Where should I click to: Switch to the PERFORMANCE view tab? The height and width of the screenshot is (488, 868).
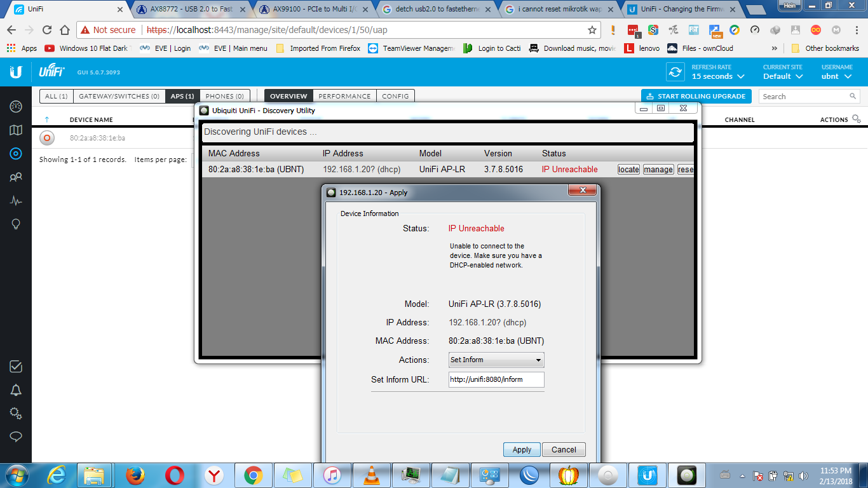point(344,96)
